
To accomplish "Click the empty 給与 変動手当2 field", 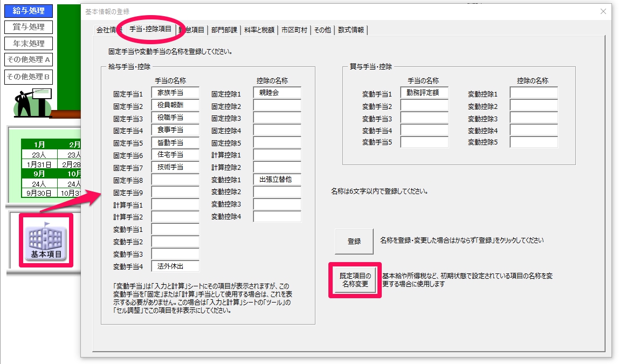I will click(175, 242).
